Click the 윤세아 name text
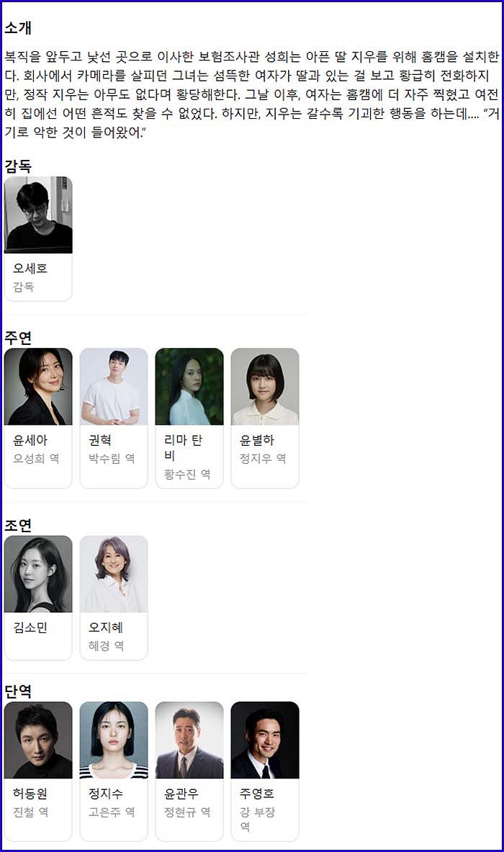504x852 pixels. tap(30, 440)
